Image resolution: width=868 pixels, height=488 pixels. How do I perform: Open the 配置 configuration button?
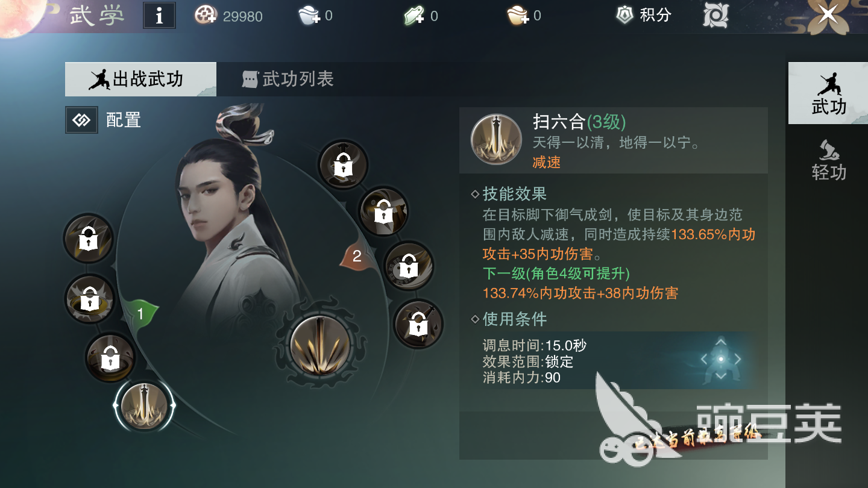104,120
